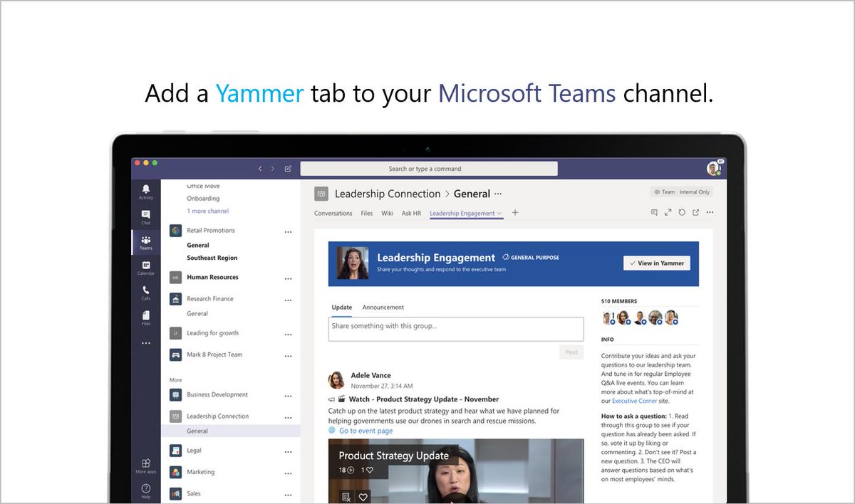Viewport: 855px width, 504px height.
Task: Open Sales team options menu
Action: (288, 494)
